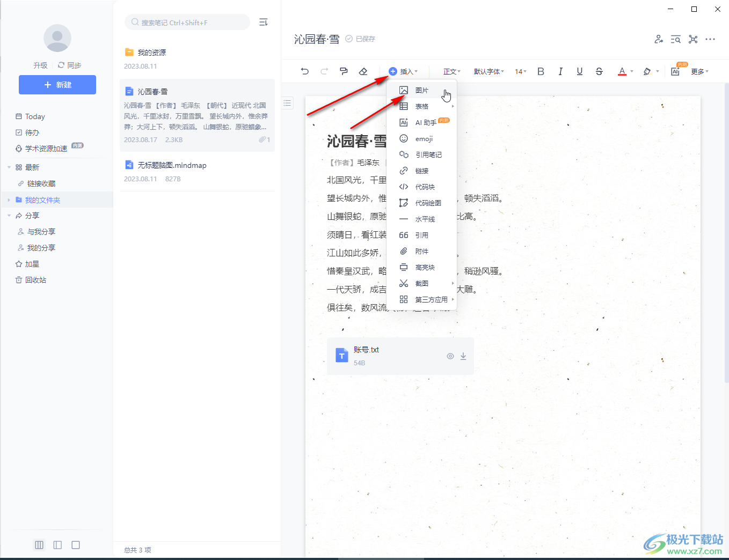
Task: Click the search notes input field
Action: 187,22
